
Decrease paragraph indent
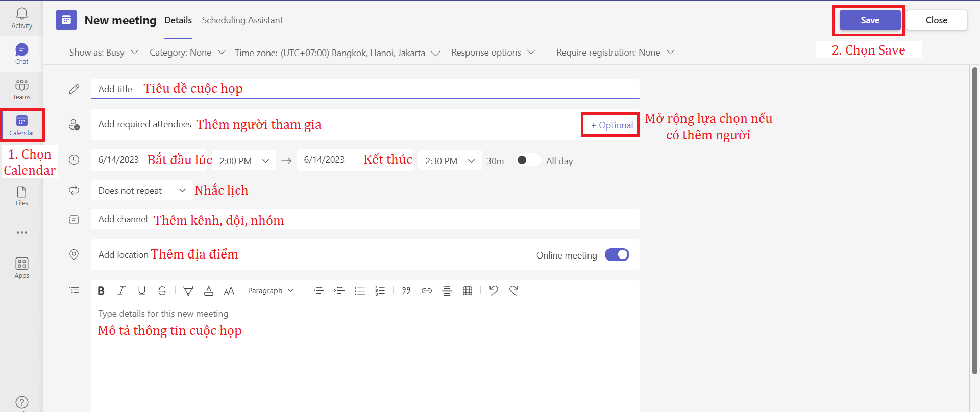[319, 291]
